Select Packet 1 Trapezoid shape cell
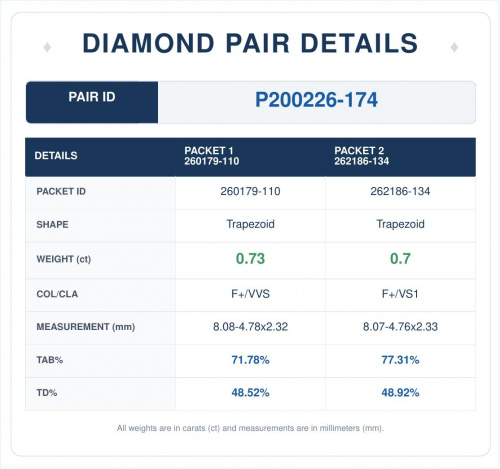The height and width of the screenshot is (469, 500). pyautogui.click(x=250, y=224)
